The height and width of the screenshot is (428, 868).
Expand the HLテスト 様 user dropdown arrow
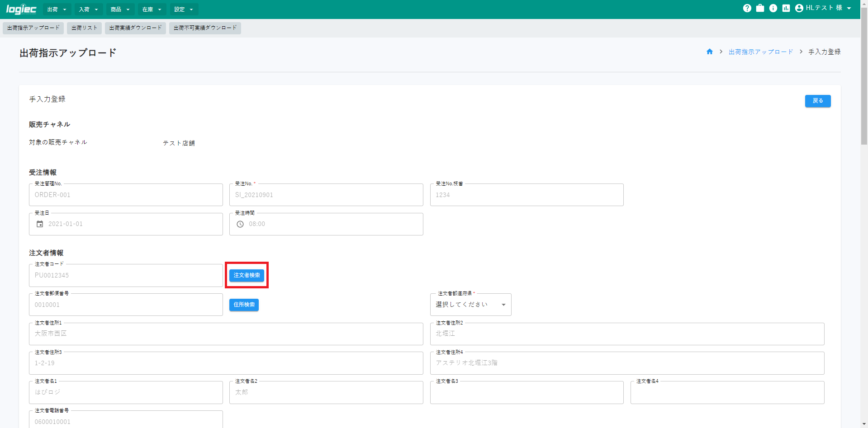pyautogui.click(x=849, y=8)
